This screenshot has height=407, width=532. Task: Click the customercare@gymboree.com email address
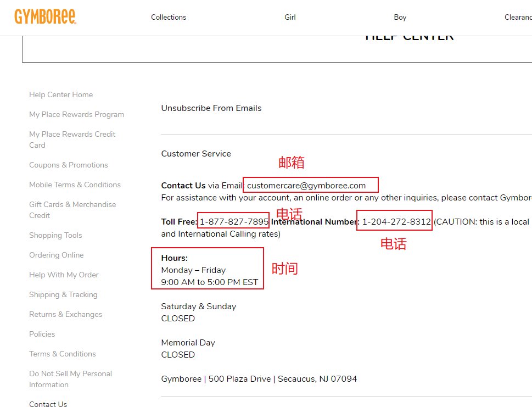click(x=306, y=186)
